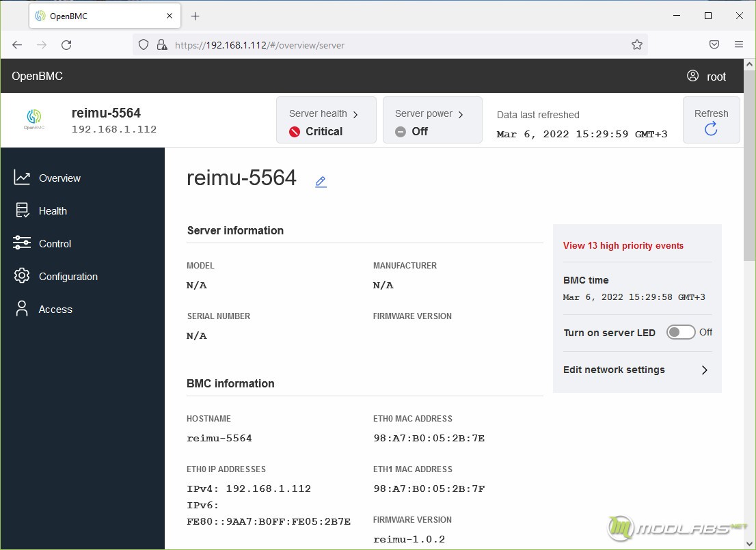Select the OpenBMC browser tab
The width and height of the screenshot is (756, 550).
[x=105, y=16]
